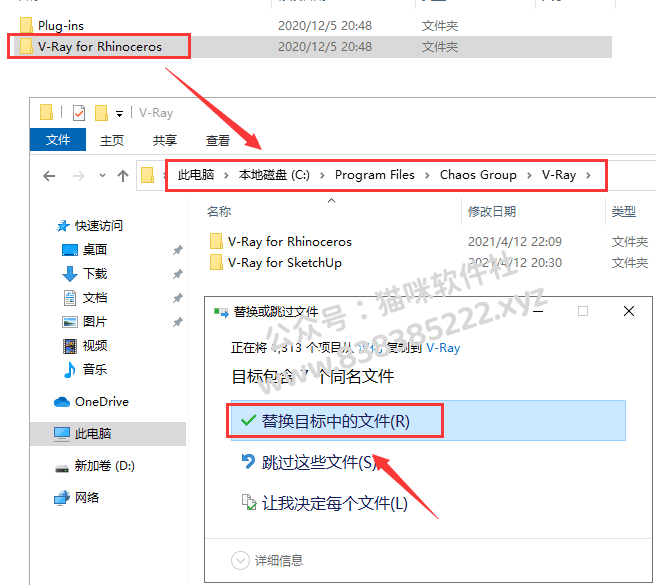Select V-Ray for Rhinoceros in the V-Ray folder

pyautogui.click(x=290, y=241)
